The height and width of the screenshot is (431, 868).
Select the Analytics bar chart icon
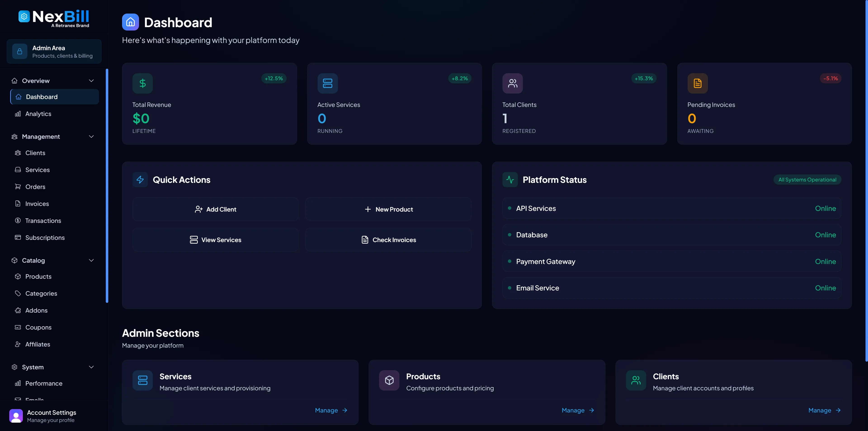(18, 113)
